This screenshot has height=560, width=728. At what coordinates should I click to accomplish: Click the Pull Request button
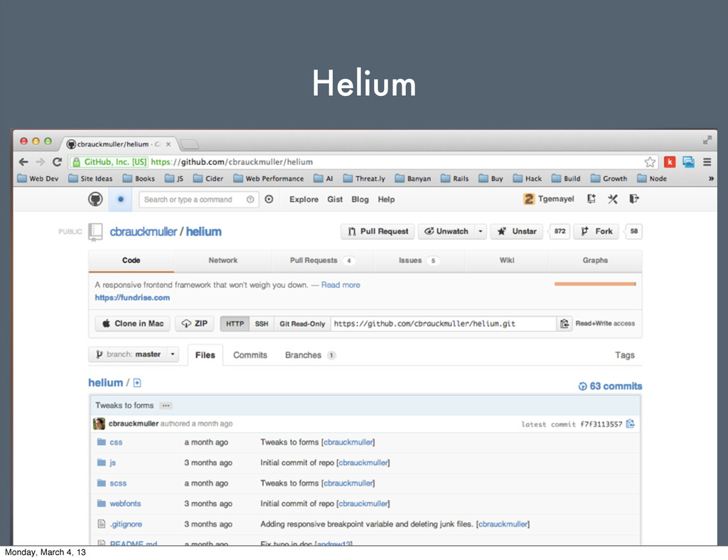pyautogui.click(x=378, y=231)
